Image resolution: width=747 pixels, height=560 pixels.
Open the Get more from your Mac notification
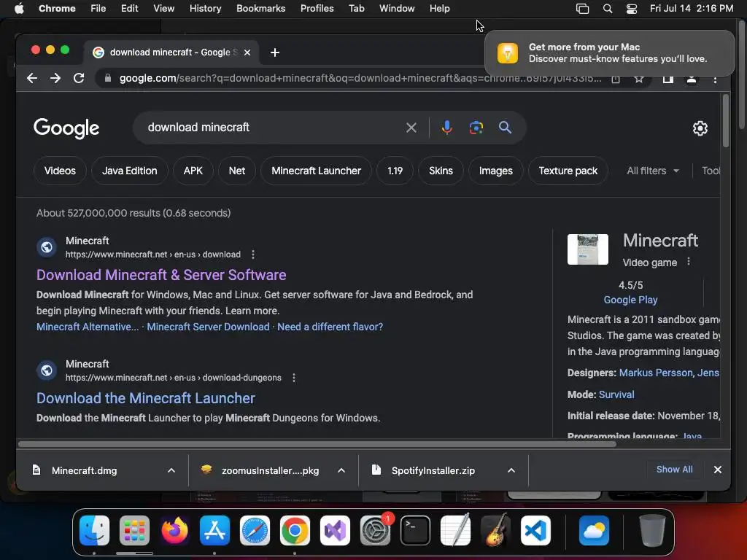click(x=610, y=53)
